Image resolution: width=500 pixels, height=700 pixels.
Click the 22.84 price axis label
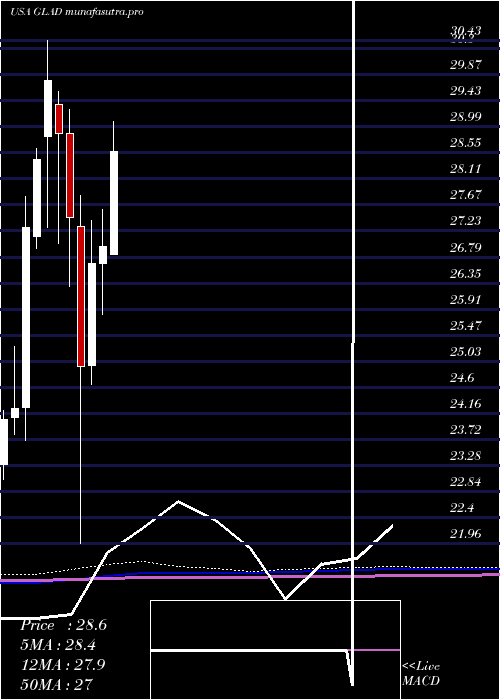tap(466, 482)
